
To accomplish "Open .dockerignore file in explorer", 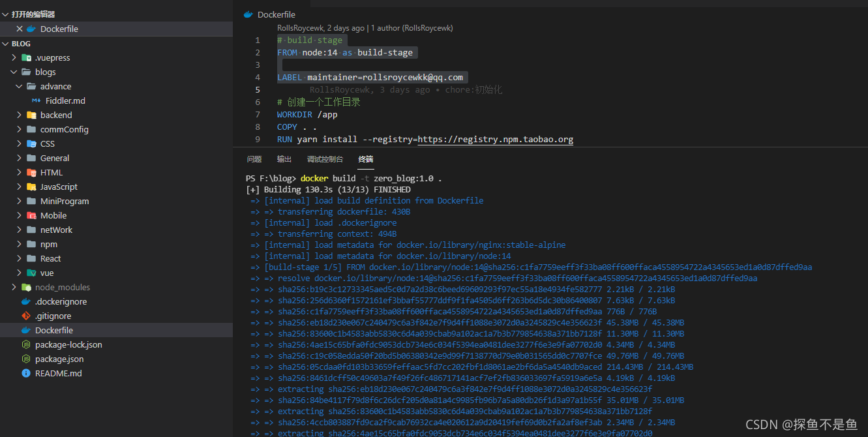I will (61, 301).
